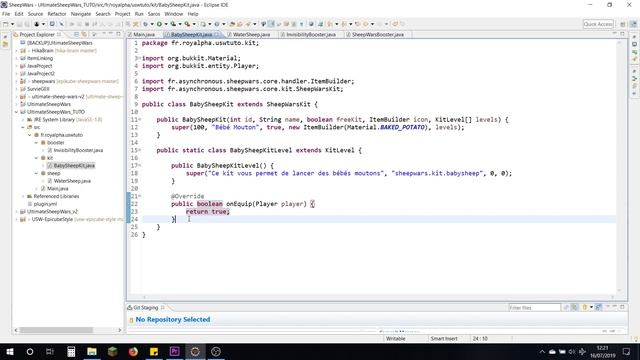Select the SurvieDEII project
The height and width of the screenshot is (360, 640).
tap(38, 89)
